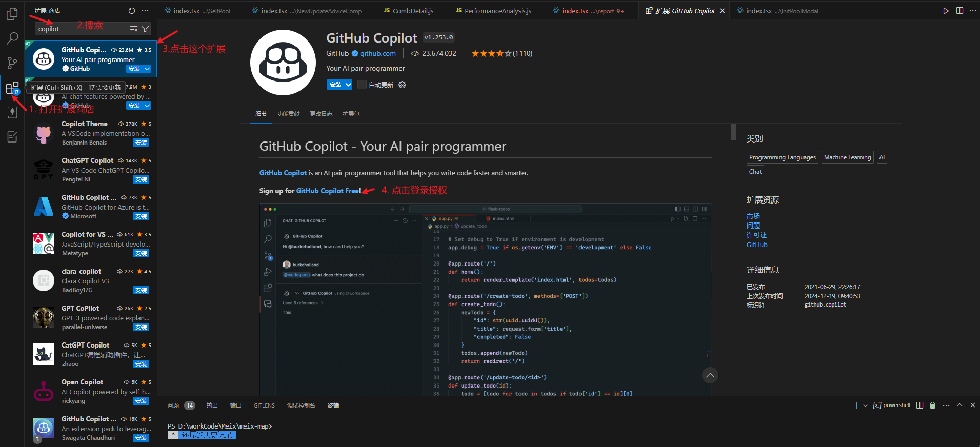Click the scroll-to-top round button
The height and width of the screenshot is (447, 980).
pyautogui.click(x=710, y=375)
